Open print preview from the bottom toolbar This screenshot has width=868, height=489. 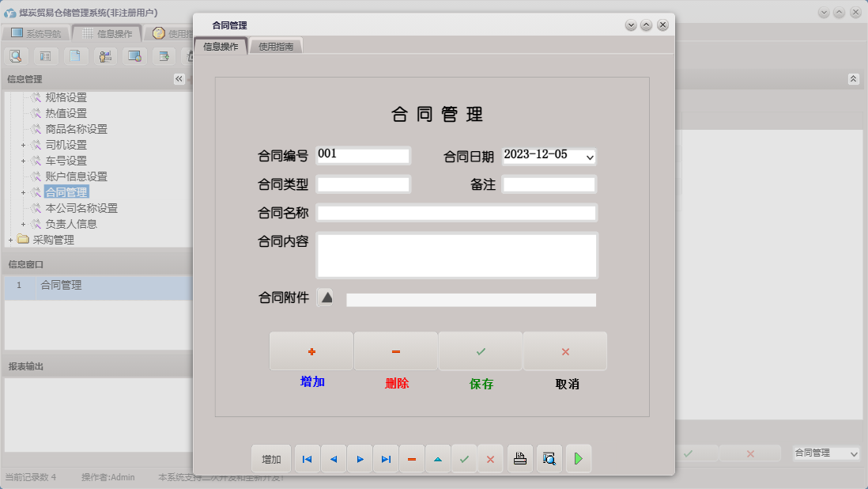coord(549,459)
